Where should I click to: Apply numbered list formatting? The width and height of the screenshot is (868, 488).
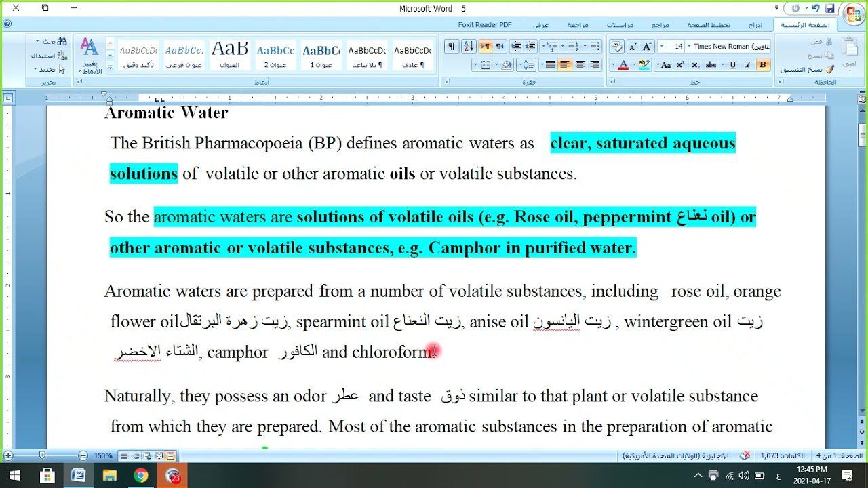(x=573, y=46)
